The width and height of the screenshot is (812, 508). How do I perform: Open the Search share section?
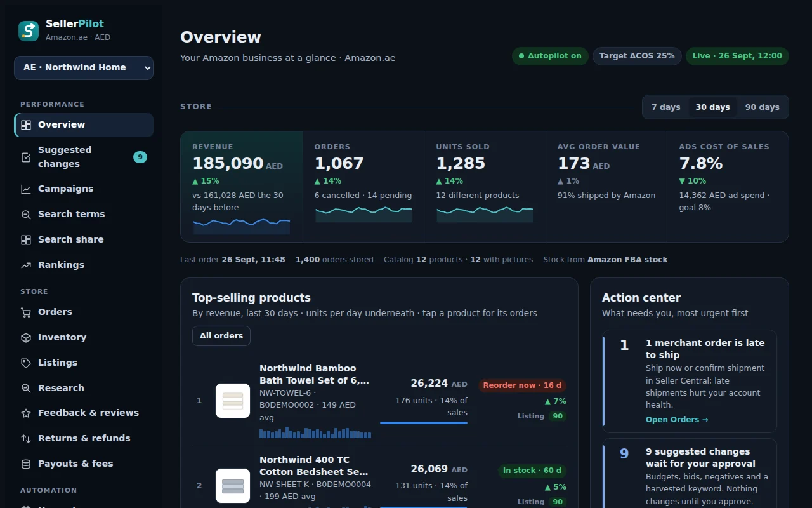point(84,239)
